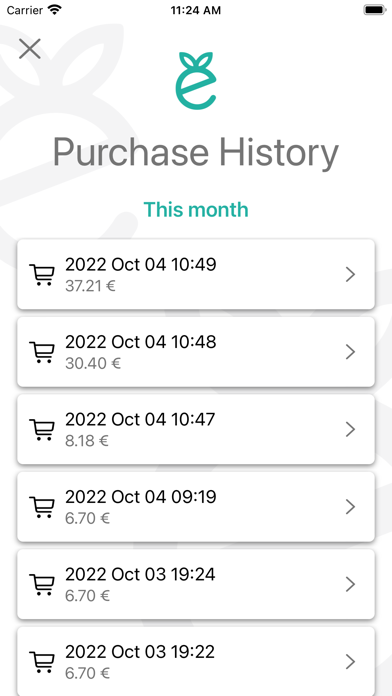Image resolution: width=392 pixels, height=696 pixels.
Task: Click the cart icon for 10:48 purchase
Action: pyautogui.click(x=42, y=352)
